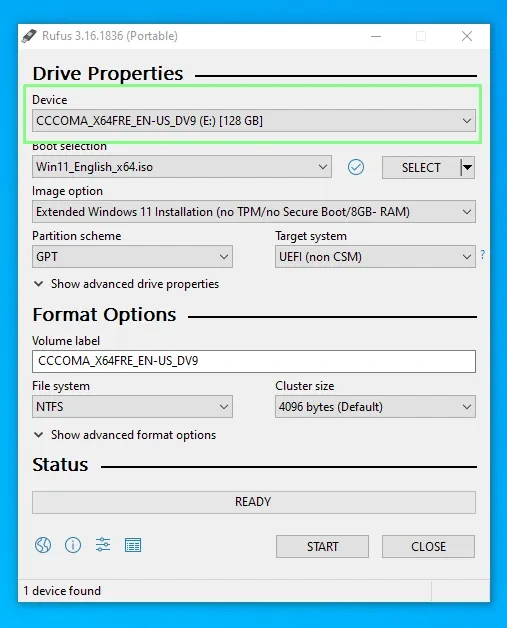
Task: Click the Format Options heading
Action: pyautogui.click(x=104, y=315)
